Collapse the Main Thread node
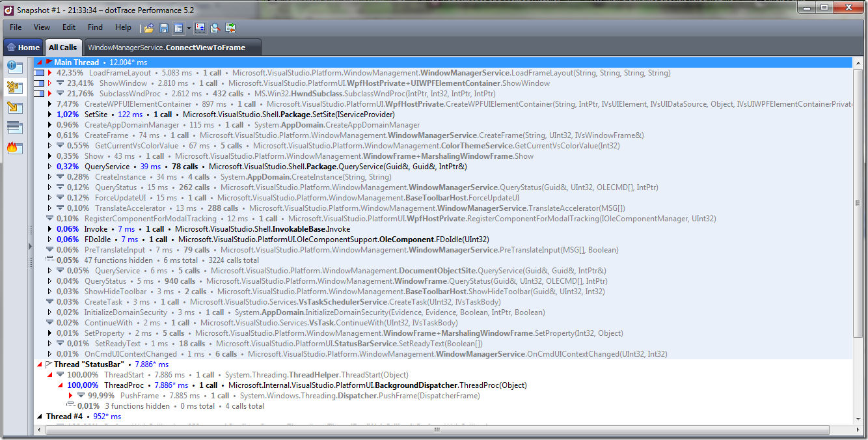The image size is (868, 440). [x=39, y=62]
